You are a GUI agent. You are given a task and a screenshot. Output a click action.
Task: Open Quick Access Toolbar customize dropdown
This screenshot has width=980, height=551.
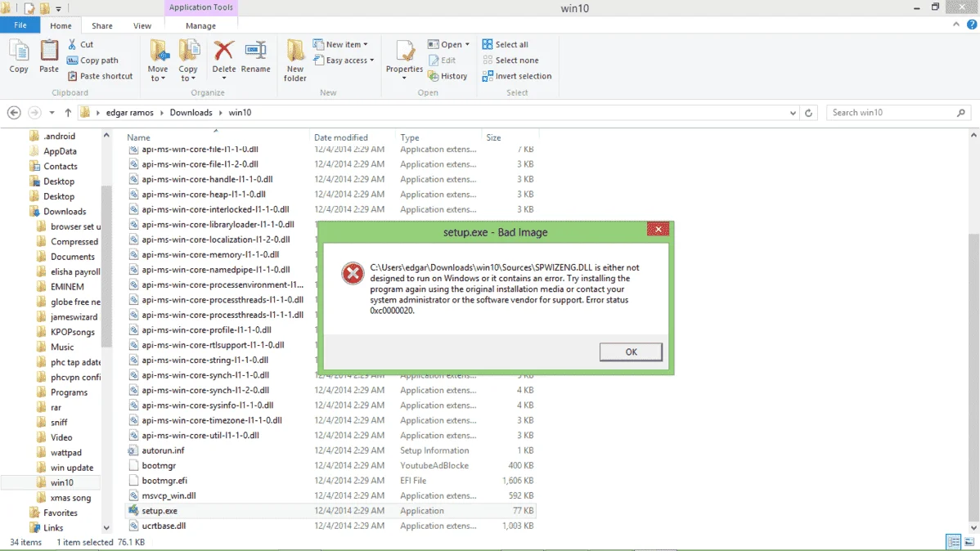[59, 9]
